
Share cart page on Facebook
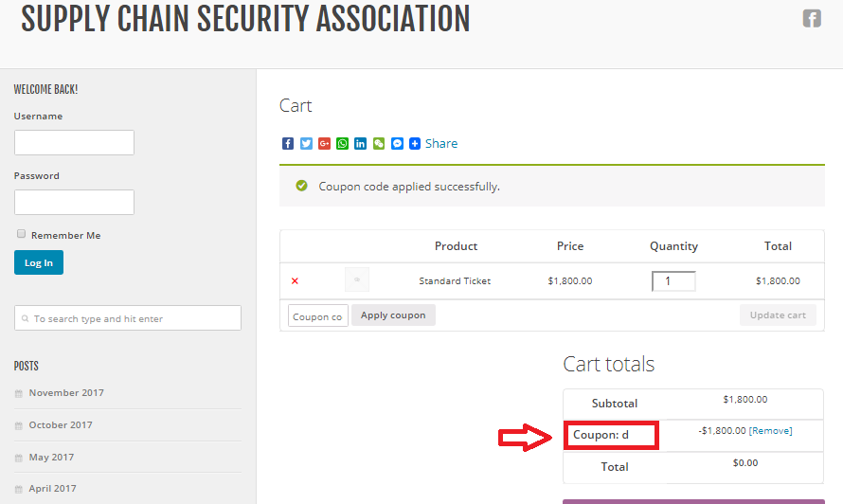(x=288, y=144)
